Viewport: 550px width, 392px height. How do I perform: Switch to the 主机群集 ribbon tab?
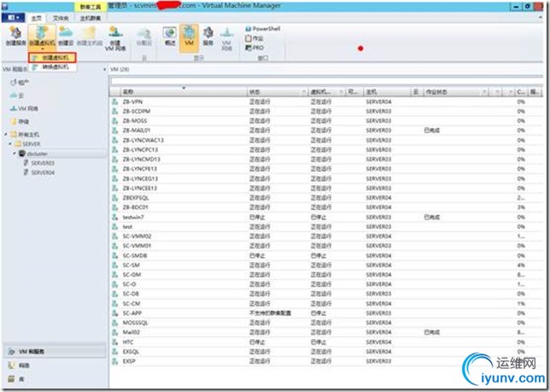(91, 18)
